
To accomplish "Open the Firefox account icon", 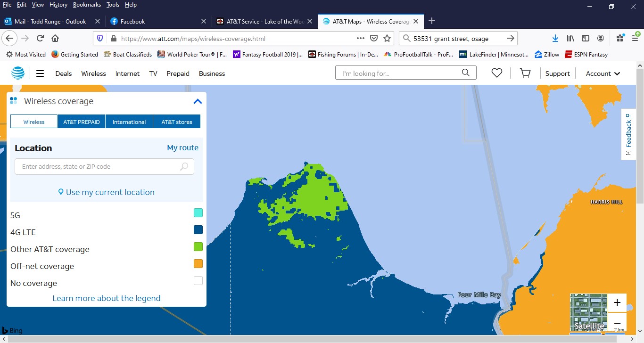I will click(601, 38).
